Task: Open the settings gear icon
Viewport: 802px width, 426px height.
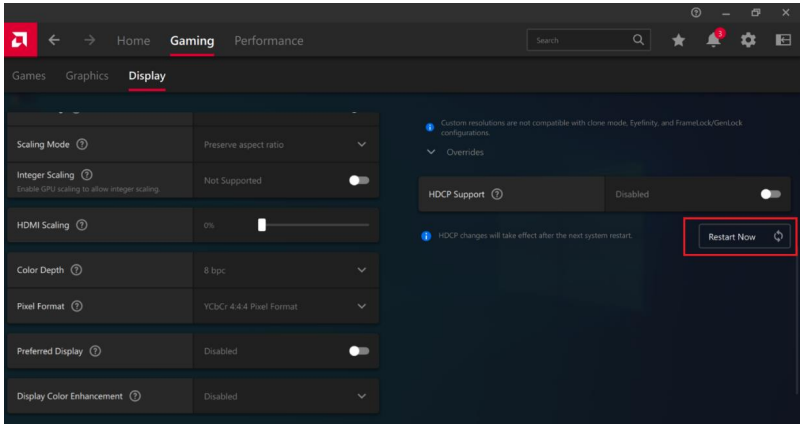Action: 748,41
